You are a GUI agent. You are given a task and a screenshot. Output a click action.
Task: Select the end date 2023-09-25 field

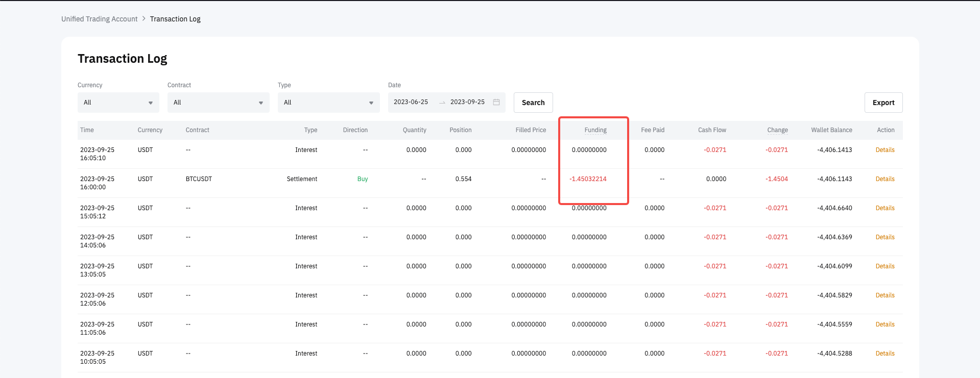[467, 102]
